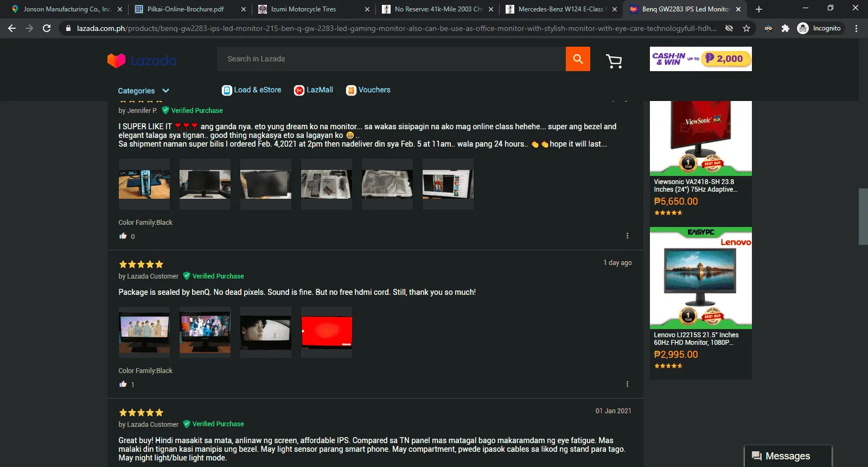This screenshot has height=467, width=868.
Task: Close the Jonson Manufacturing Co. tab
Action: pos(120,9)
